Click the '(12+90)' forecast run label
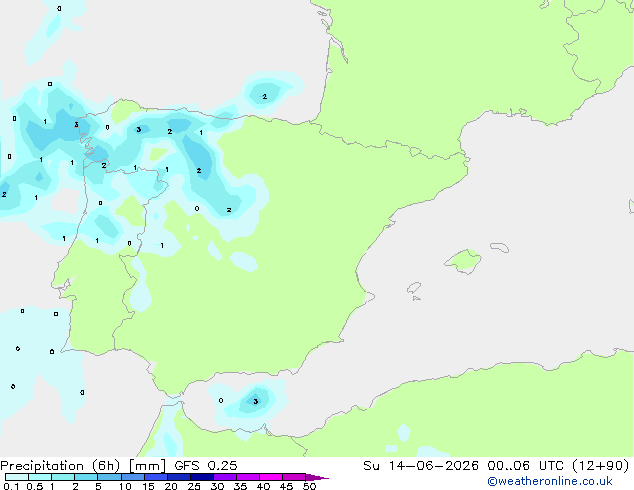The width and height of the screenshot is (634, 490). click(601, 466)
